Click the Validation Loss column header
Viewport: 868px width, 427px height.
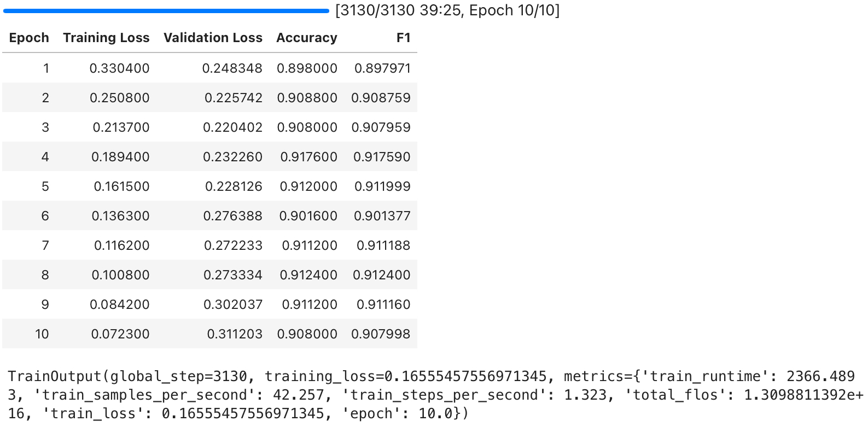pos(213,38)
